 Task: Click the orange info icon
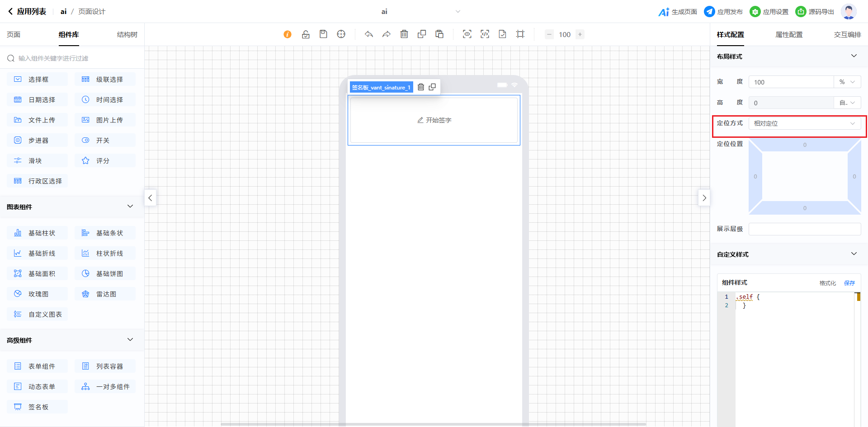pyautogui.click(x=288, y=34)
